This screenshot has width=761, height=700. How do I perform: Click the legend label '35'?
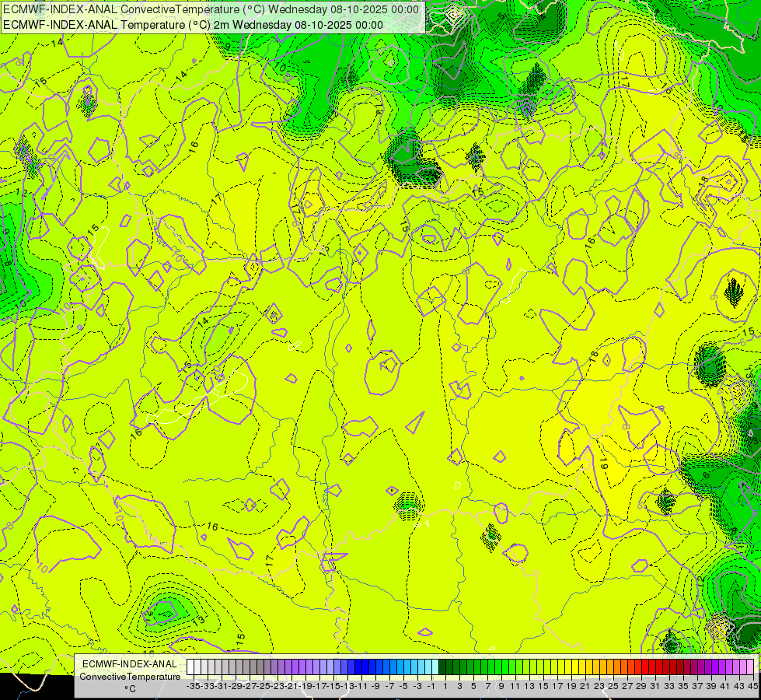[x=682, y=686]
